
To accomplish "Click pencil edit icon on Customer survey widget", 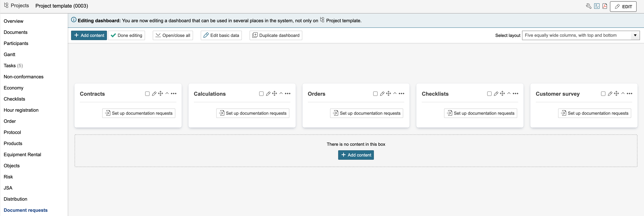I will click(610, 94).
